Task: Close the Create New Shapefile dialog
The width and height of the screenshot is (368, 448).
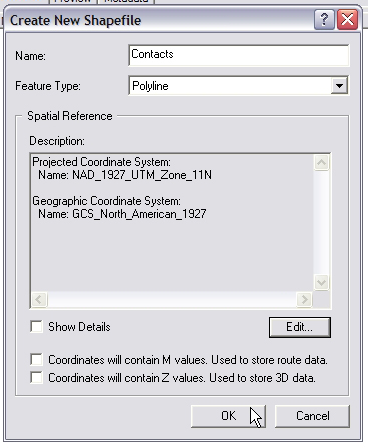Action: click(x=347, y=20)
